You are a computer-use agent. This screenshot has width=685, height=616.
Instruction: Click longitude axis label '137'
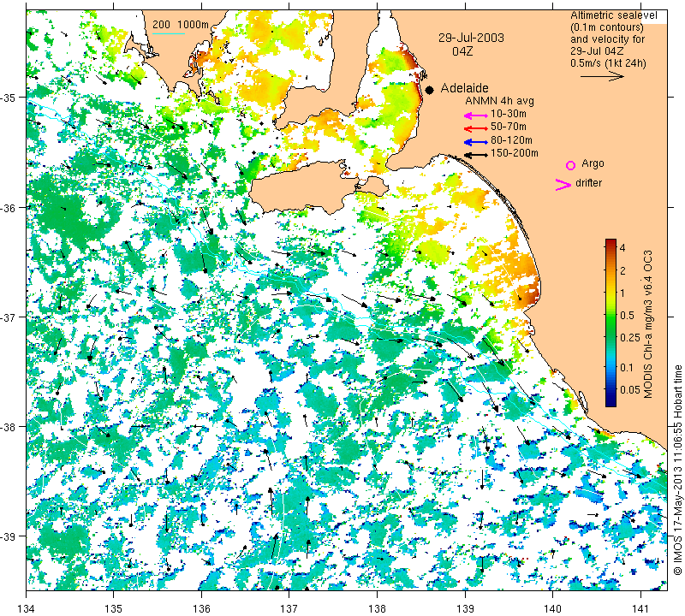[x=289, y=608]
